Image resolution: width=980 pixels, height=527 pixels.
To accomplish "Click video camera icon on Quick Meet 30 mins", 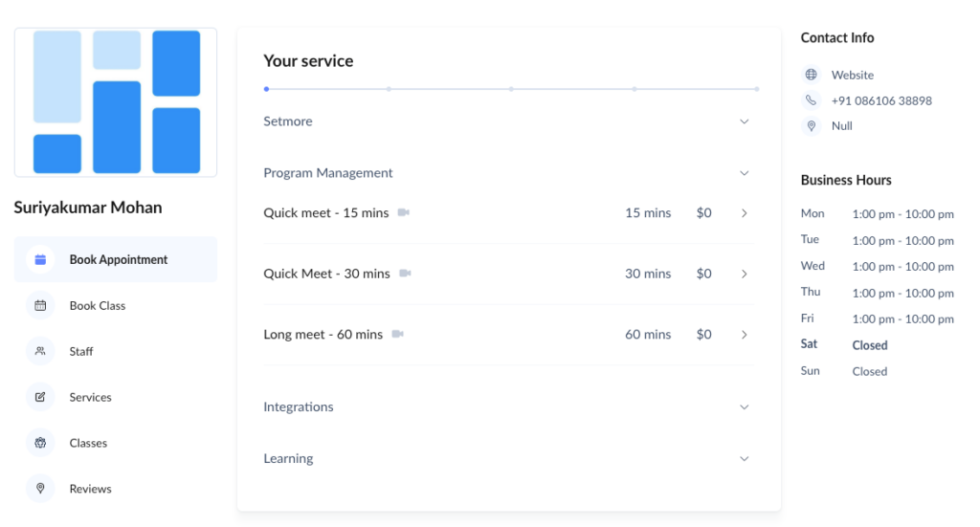I will pos(405,273).
